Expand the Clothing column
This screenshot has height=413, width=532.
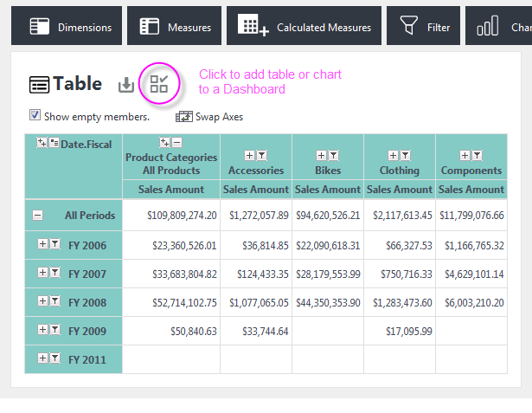pyautogui.click(x=393, y=156)
